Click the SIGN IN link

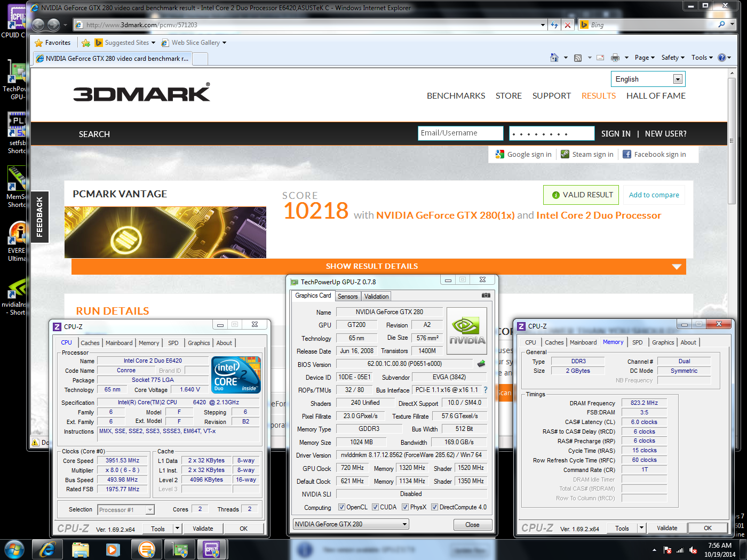coord(616,134)
